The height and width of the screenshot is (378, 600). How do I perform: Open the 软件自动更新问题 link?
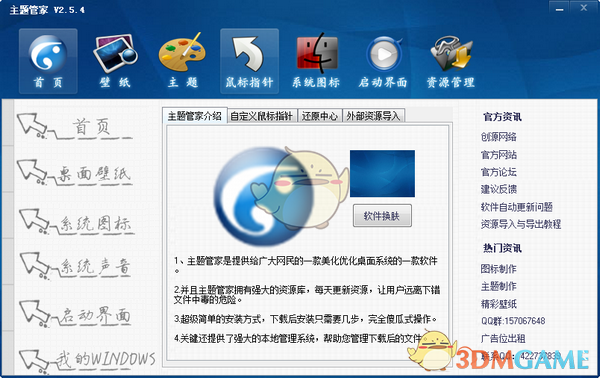point(517,207)
